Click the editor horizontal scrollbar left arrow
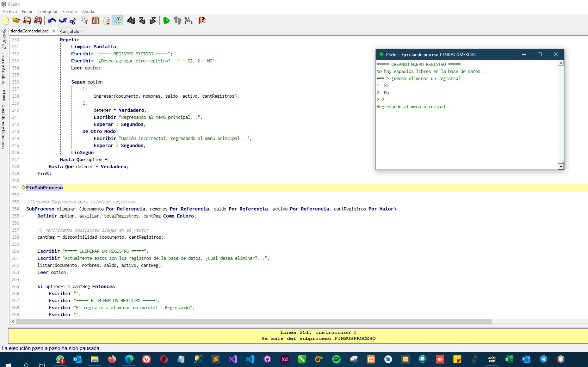The image size is (588, 367). click(x=13, y=322)
